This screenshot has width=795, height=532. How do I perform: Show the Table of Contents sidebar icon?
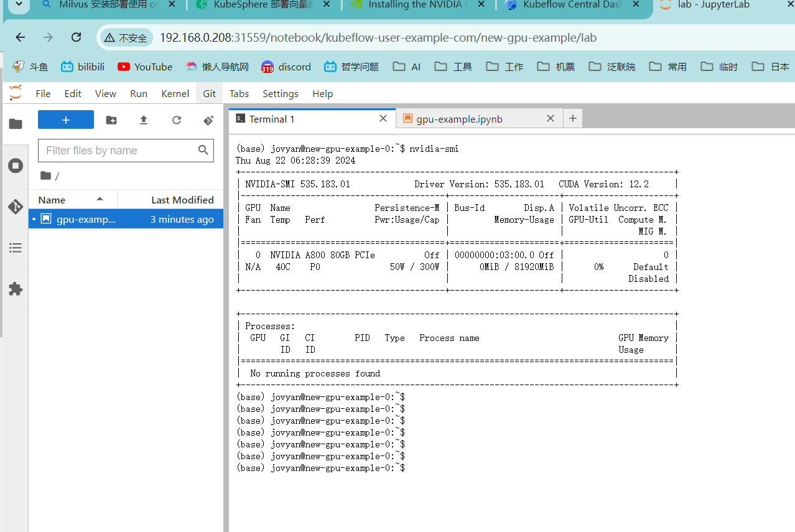pos(16,248)
